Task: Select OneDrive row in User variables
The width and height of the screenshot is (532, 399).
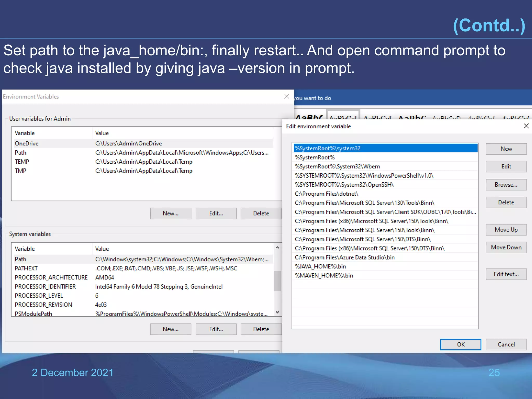Action: [143, 143]
